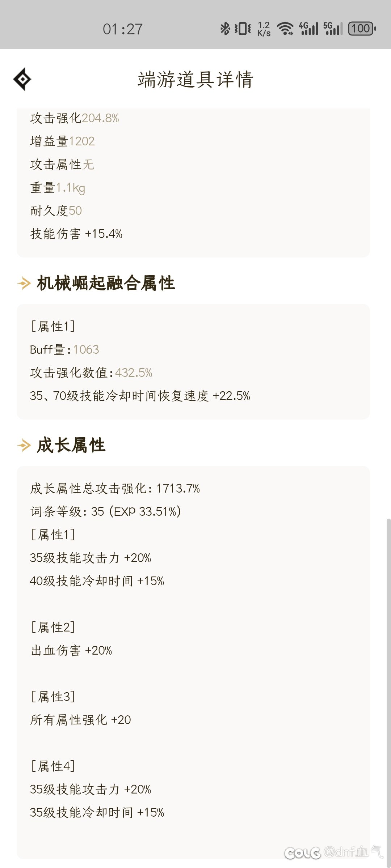Tap the Bluetooth status icon
This screenshot has height=868, width=391.
click(225, 29)
